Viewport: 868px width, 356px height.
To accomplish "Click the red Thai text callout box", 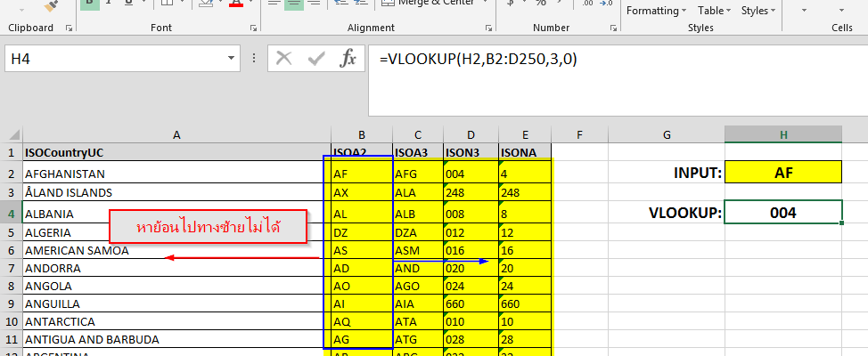I will [208, 228].
